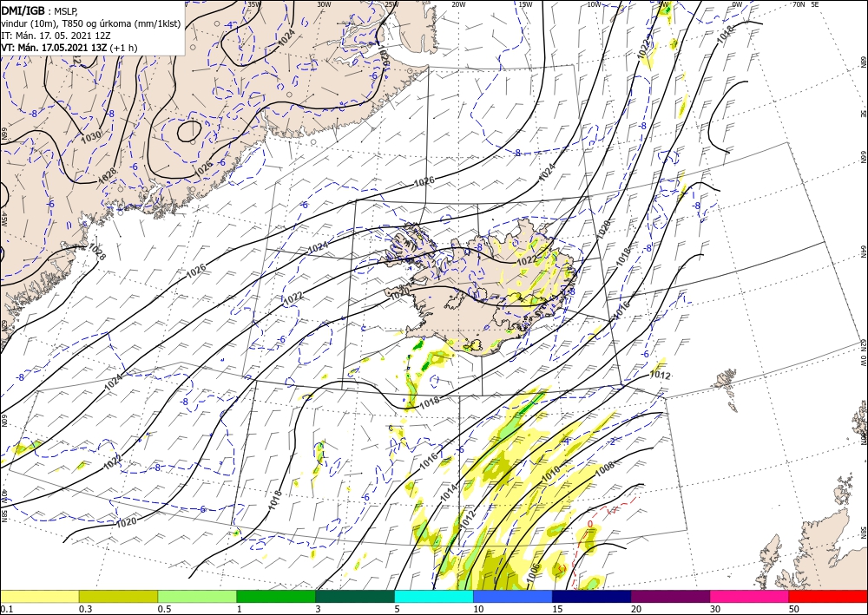Click the '68N' latitude label
This screenshot has width=868, height=615.
tap(863, 62)
